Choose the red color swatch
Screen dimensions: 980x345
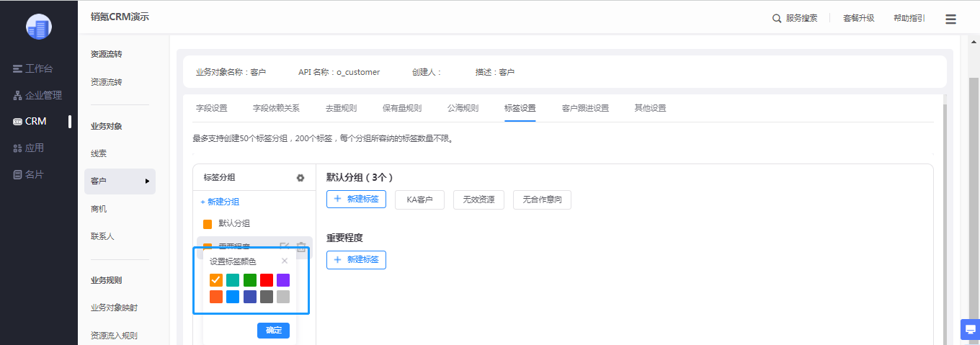267,279
